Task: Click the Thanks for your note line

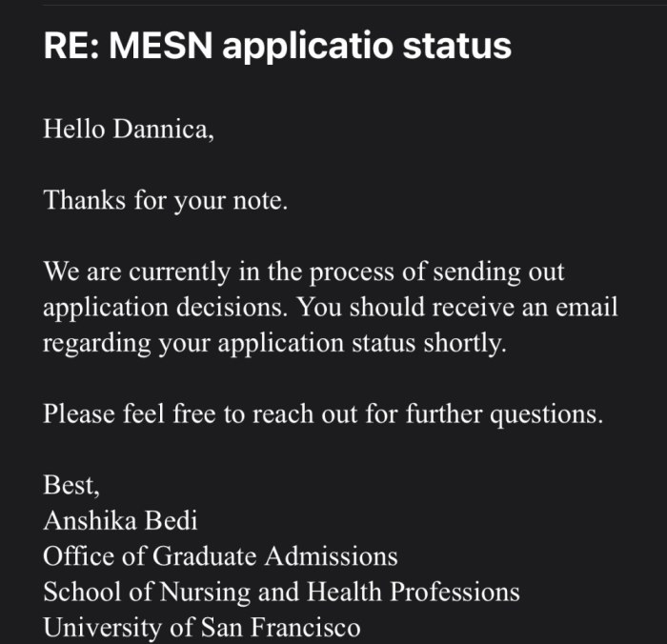Action: [164, 201]
